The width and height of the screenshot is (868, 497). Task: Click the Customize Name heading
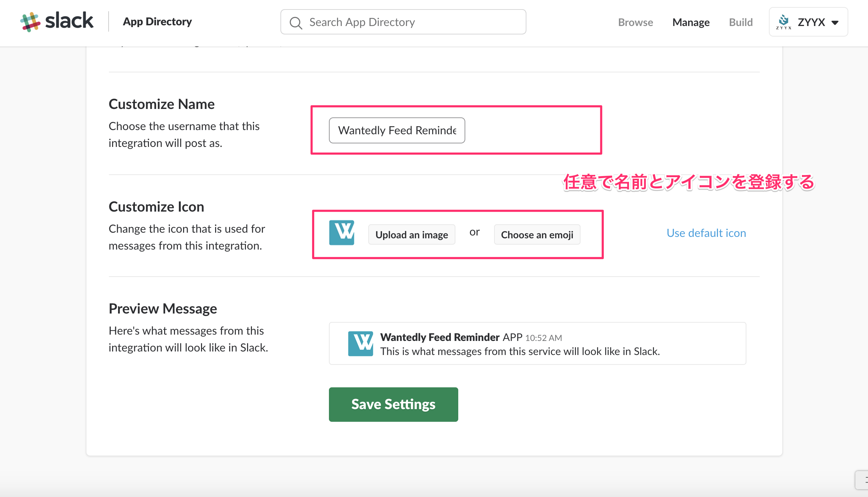click(x=161, y=104)
